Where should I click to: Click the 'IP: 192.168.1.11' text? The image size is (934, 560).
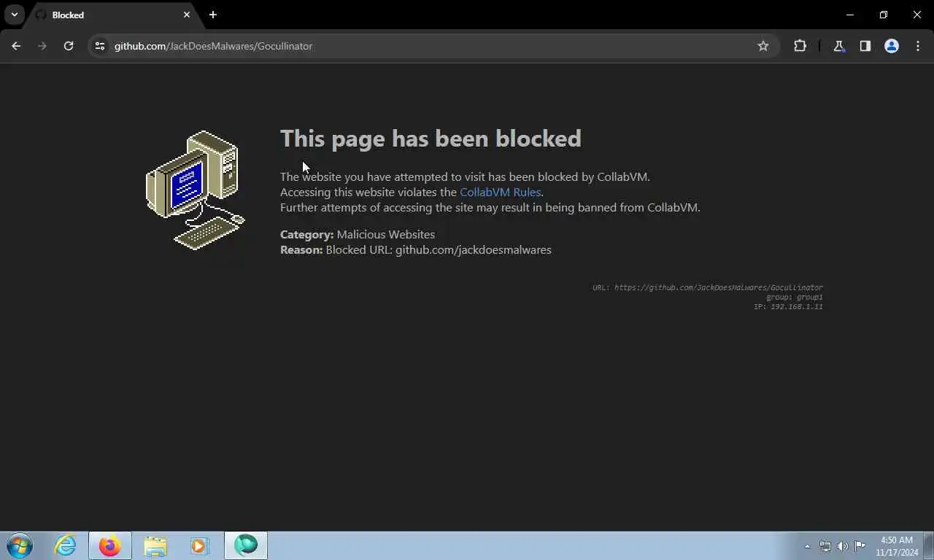pos(788,306)
